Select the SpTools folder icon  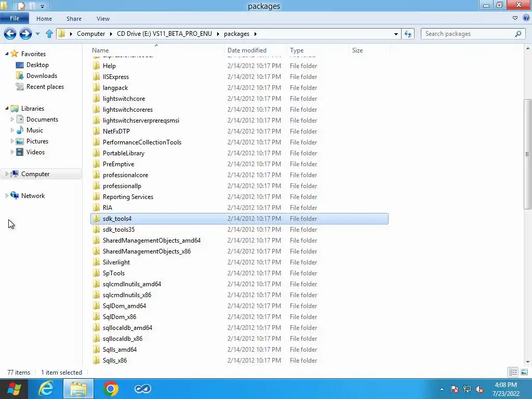[x=96, y=273]
